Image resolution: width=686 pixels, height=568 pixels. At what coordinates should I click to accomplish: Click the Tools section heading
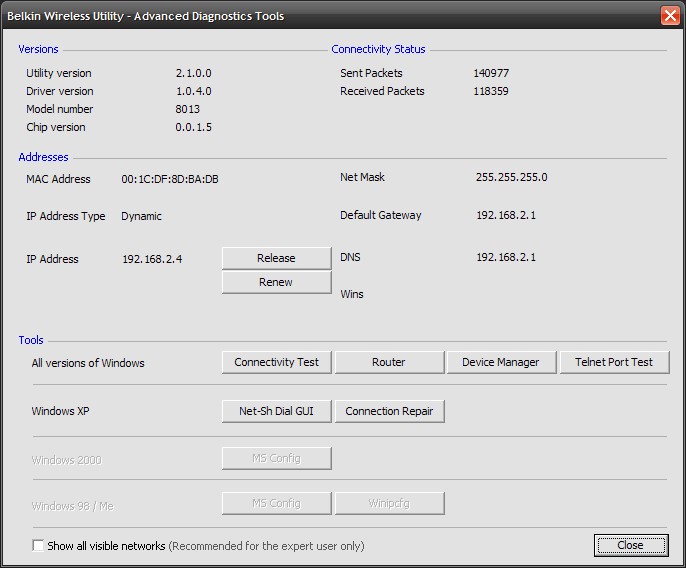[31, 340]
